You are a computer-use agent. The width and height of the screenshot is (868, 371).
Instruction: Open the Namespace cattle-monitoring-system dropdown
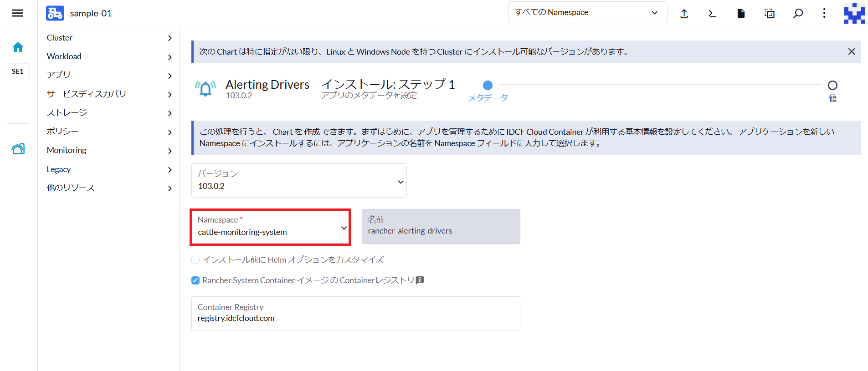(270, 227)
